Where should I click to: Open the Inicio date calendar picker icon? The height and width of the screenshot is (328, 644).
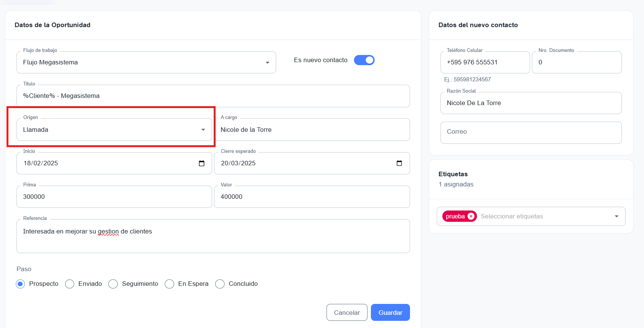[202, 163]
